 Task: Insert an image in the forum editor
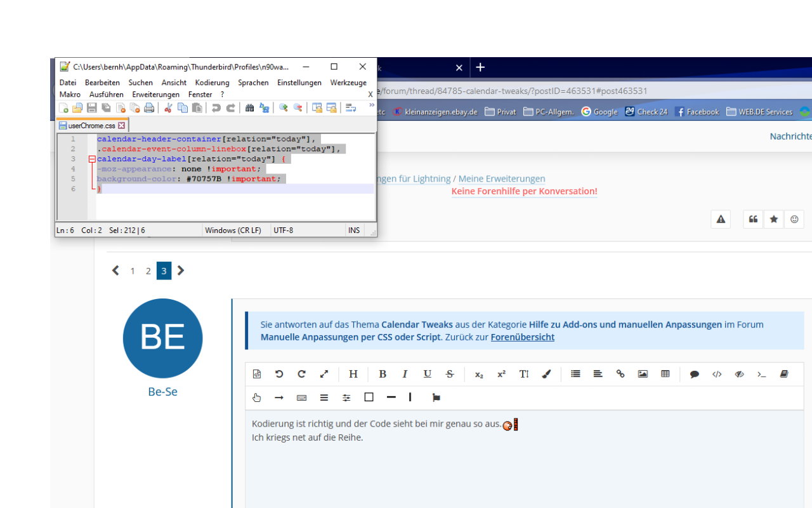[643, 374]
